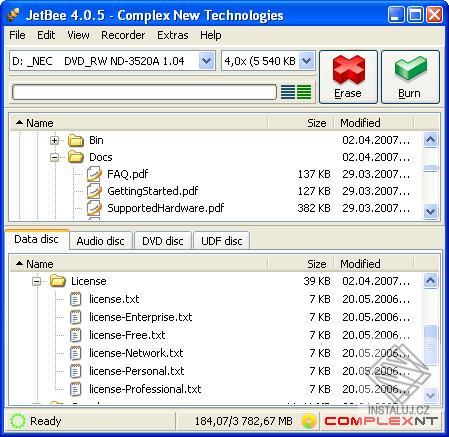Switch to the Data disc tab

pyautogui.click(x=36, y=239)
